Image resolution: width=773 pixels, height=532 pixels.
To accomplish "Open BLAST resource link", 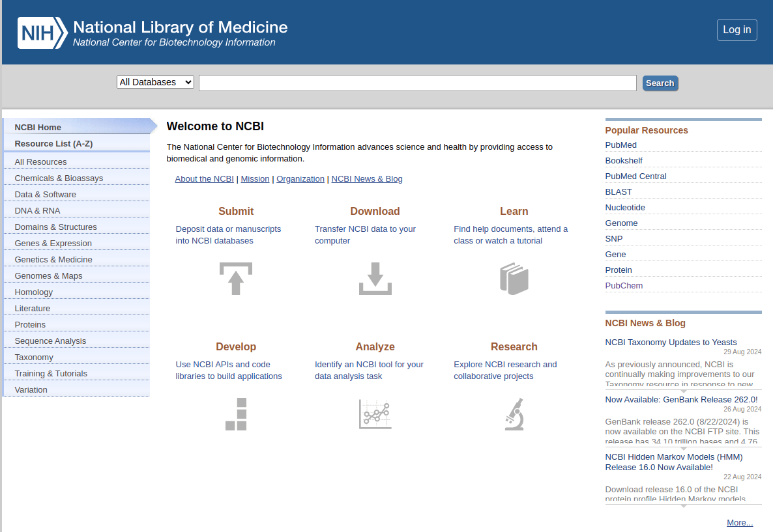I will [x=618, y=191].
